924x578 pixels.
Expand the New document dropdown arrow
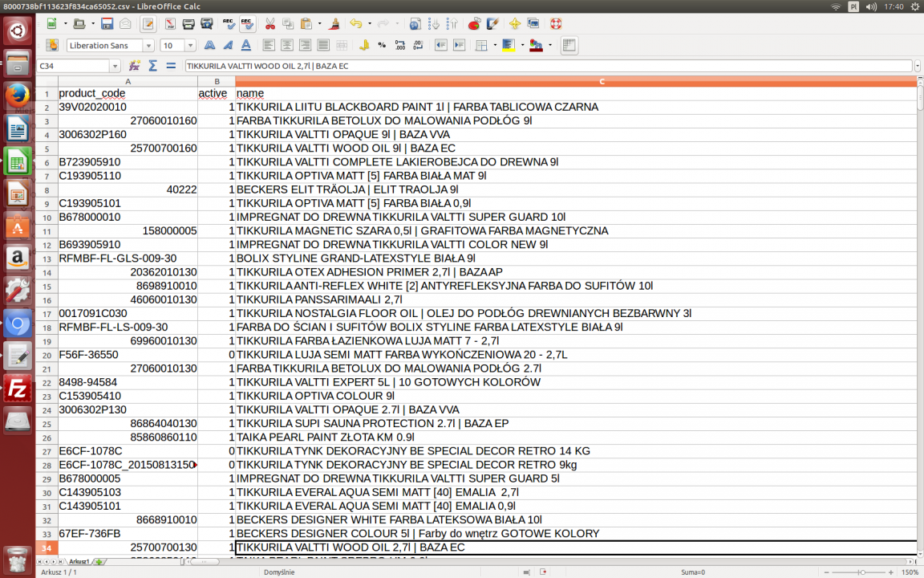coord(65,24)
